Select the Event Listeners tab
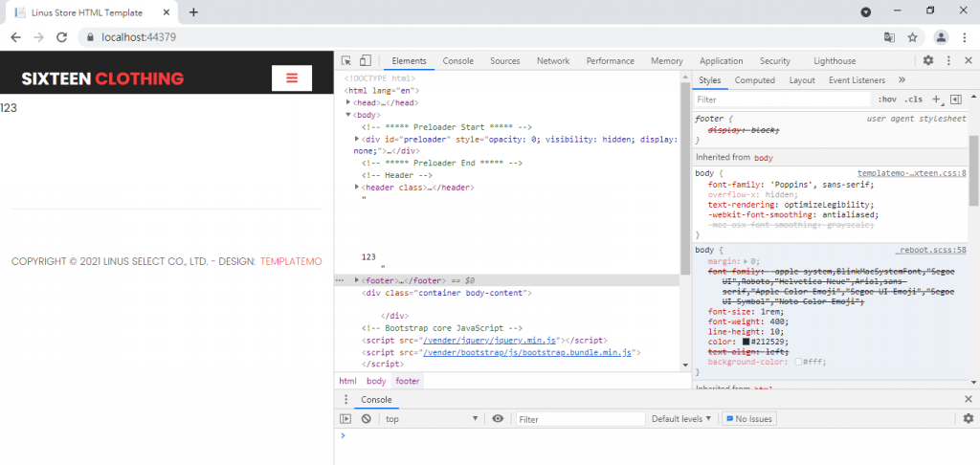Viewport: 980px width, 465px height. pyautogui.click(x=857, y=80)
